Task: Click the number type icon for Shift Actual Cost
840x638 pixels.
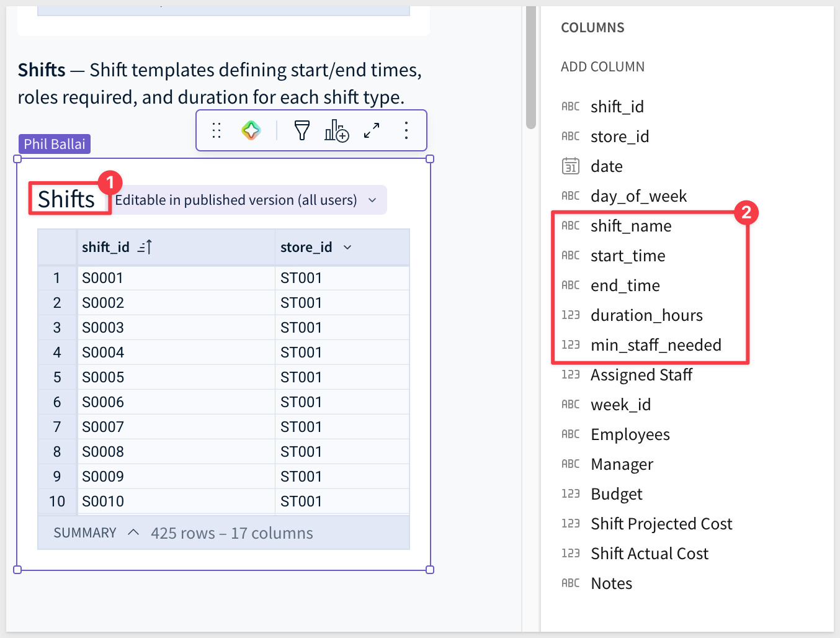Action: (x=571, y=554)
